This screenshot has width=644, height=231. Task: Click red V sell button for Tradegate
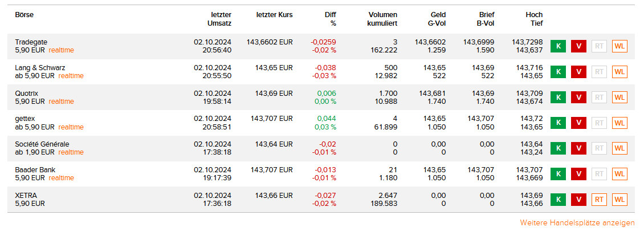point(578,46)
